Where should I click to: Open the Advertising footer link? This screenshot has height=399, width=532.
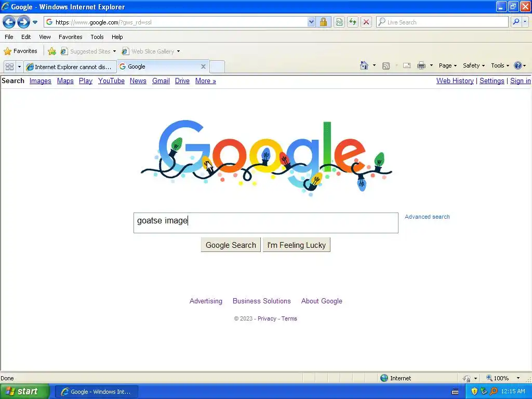[206, 301]
